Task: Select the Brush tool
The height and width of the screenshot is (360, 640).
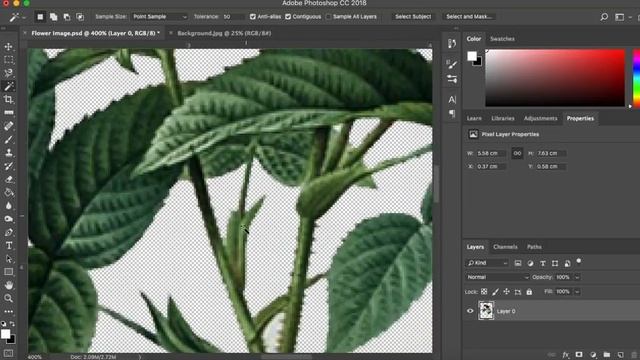Action: point(8,140)
